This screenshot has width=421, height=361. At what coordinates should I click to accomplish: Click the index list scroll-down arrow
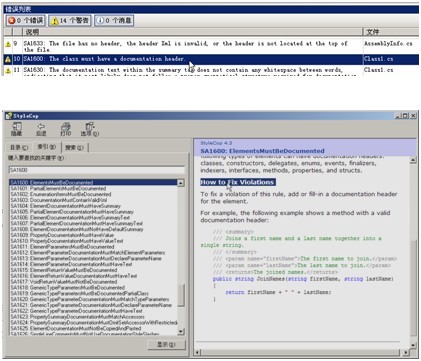tap(181, 331)
